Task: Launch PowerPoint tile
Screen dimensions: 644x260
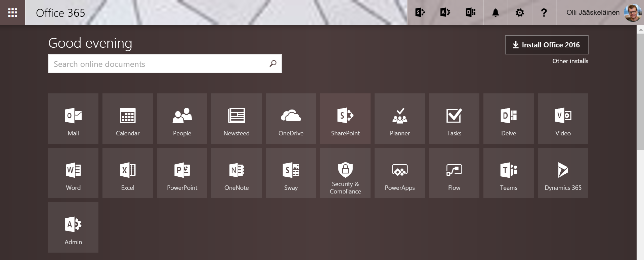Action: coord(182,173)
